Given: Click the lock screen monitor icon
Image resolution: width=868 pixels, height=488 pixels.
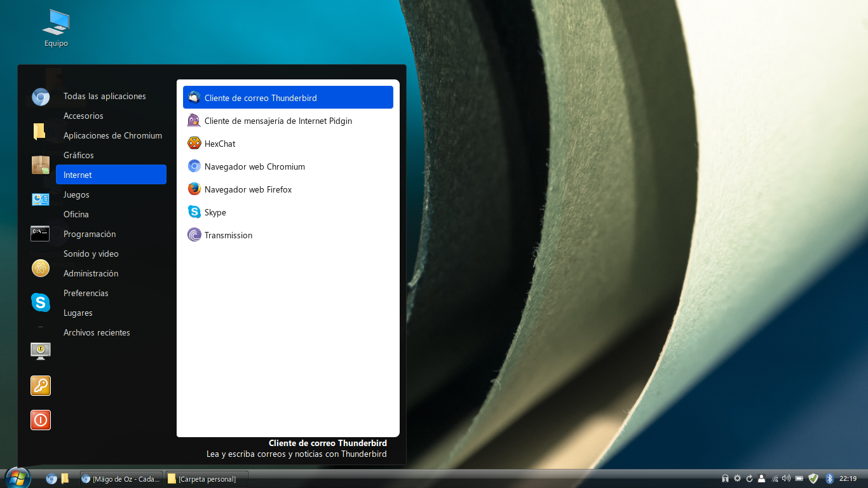Looking at the screenshot, I should point(41,351).
